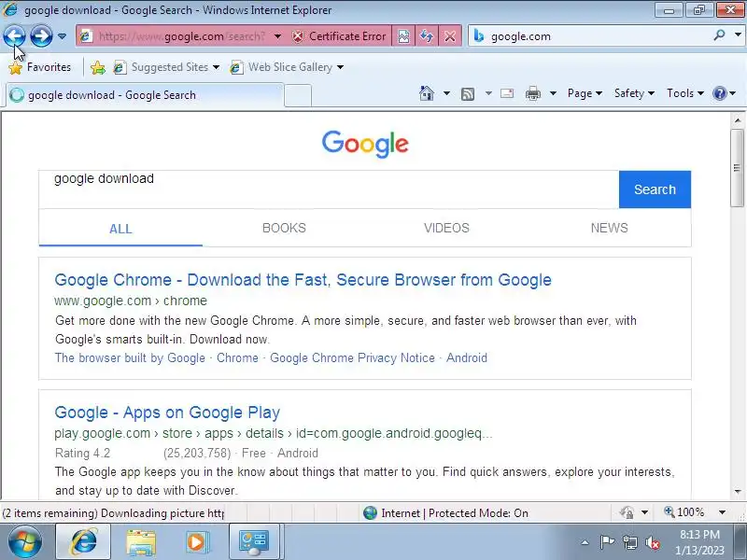
Task: Click the network tray icon
Action: pos(629,542)
